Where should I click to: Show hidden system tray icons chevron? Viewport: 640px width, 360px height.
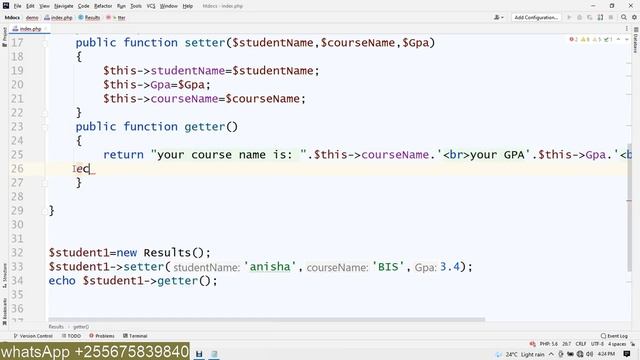click(x=551, y=354)
